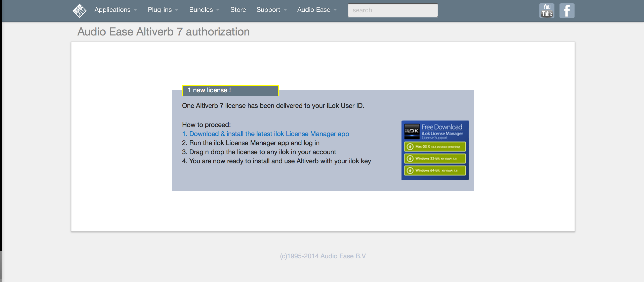
Task: Click the Mac OS X download arrow icon
Action: 410,147
